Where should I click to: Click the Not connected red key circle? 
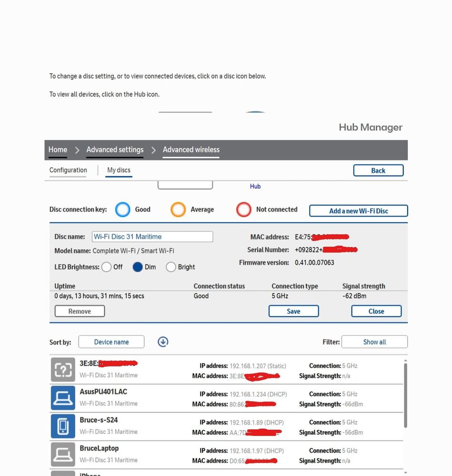[x=243, y=210]
